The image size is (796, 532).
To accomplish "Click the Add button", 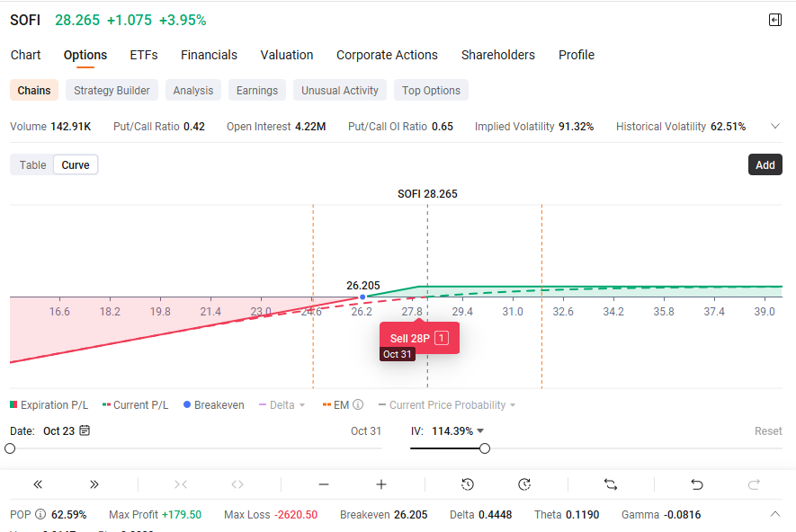I will (x=765, y=164).
